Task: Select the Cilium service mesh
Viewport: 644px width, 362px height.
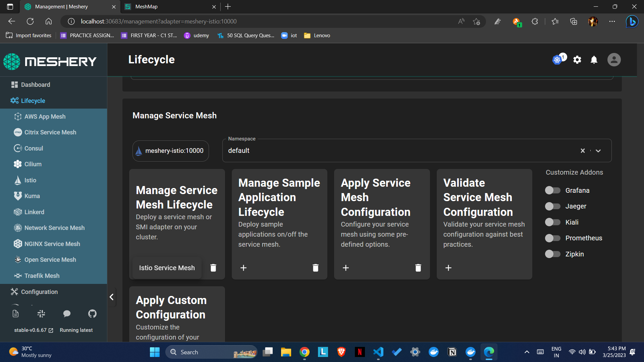Action: [x=32, y=164]
